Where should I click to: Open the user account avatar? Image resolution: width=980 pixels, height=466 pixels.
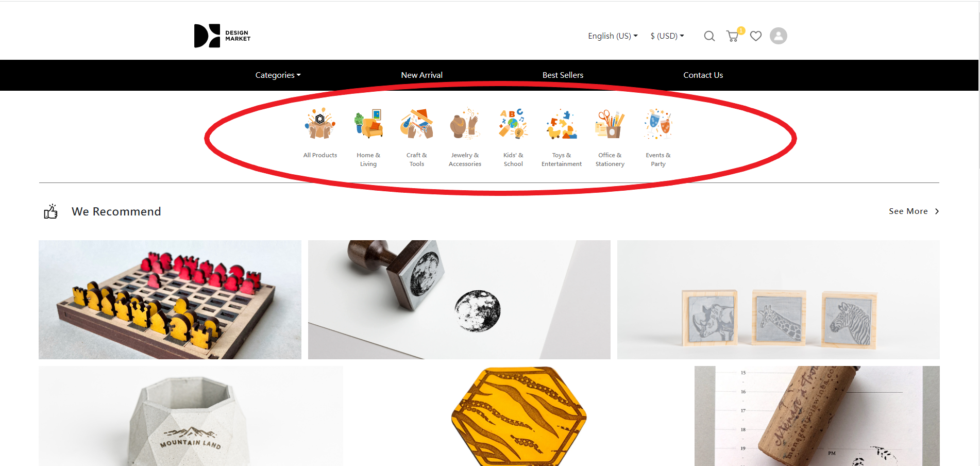[x=778, y=36]
